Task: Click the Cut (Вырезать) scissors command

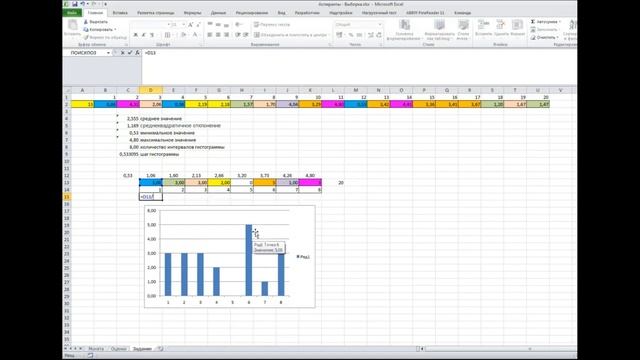Action: pos(96,22)
